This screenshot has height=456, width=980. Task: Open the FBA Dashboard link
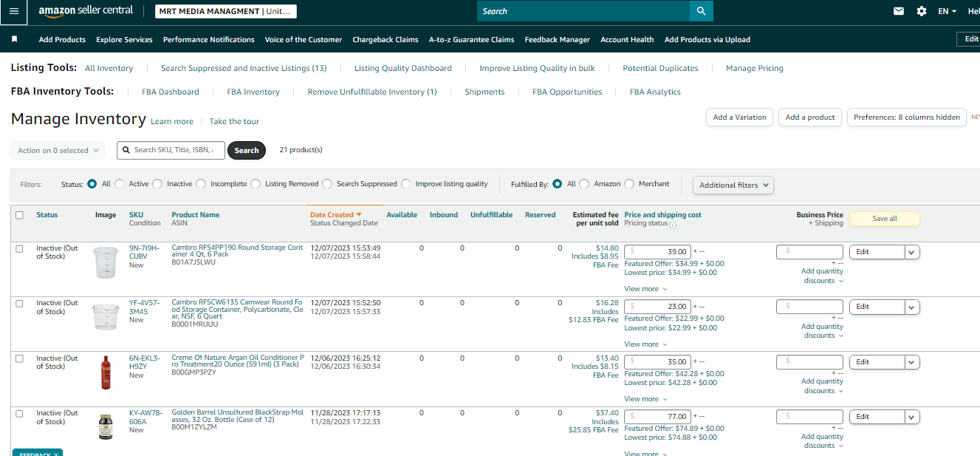pos(171,92)
